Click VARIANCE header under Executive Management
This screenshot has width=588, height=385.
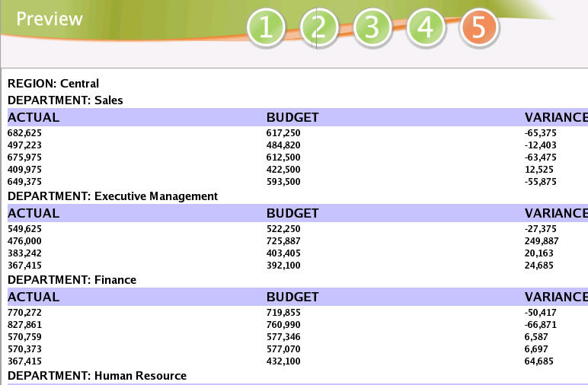pos(556,213)
